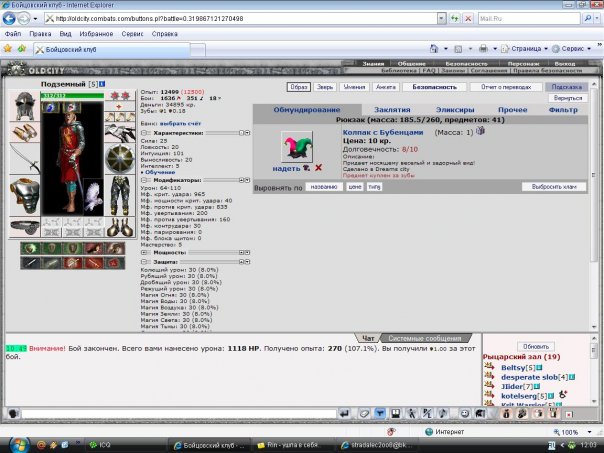Delete the jester hat with red X

[x=318, y=168]
